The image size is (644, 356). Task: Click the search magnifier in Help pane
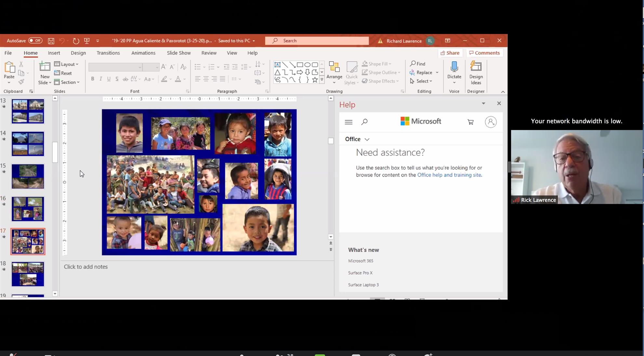(x=364, y=122)
